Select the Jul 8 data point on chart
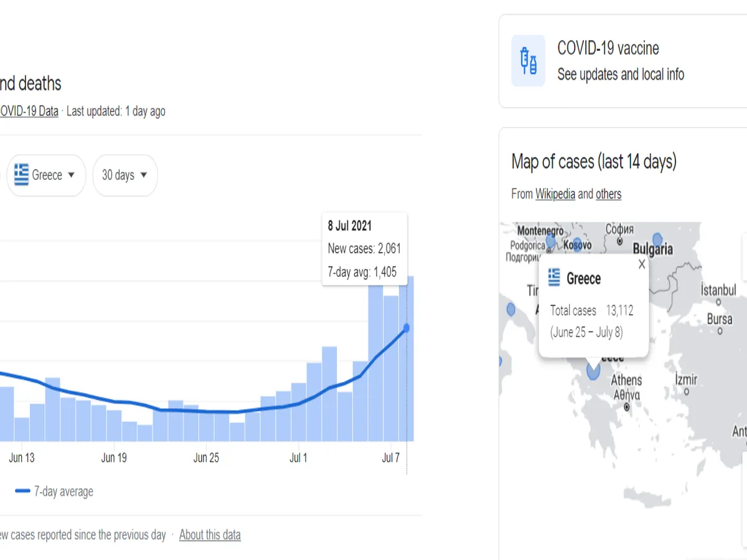This screenshot has height=560, width=747. [406, 328]
